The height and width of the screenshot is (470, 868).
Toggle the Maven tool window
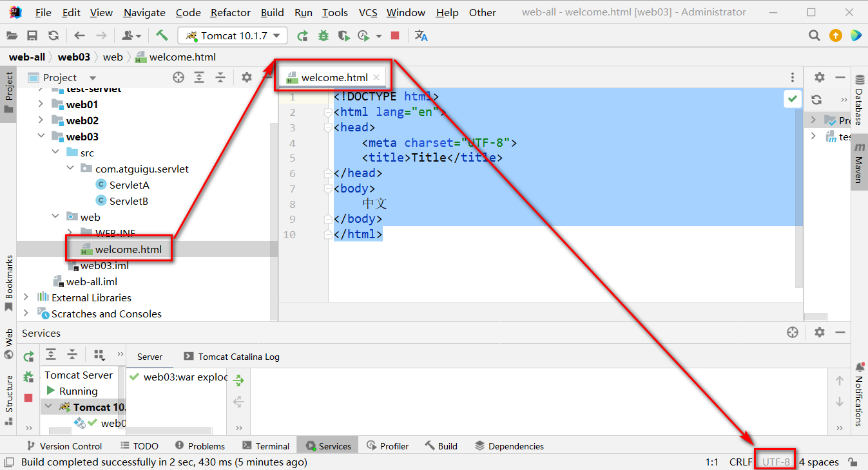tap(859, 169)
